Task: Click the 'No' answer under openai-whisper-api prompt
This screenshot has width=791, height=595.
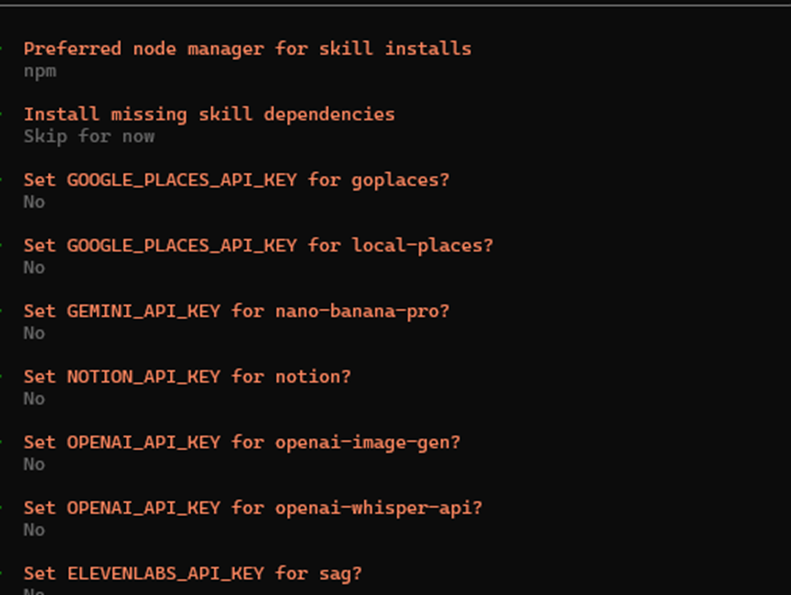Action: [x=34, y=530]
